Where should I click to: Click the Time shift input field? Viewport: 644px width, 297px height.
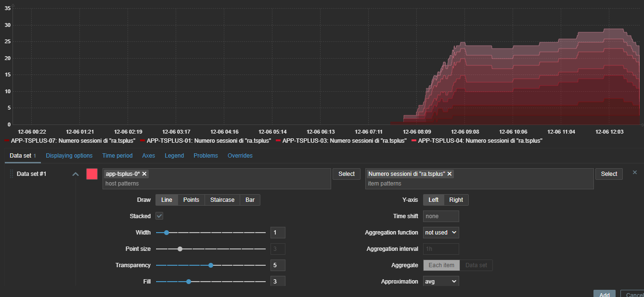pyautogui.click(x=441, y=216)
